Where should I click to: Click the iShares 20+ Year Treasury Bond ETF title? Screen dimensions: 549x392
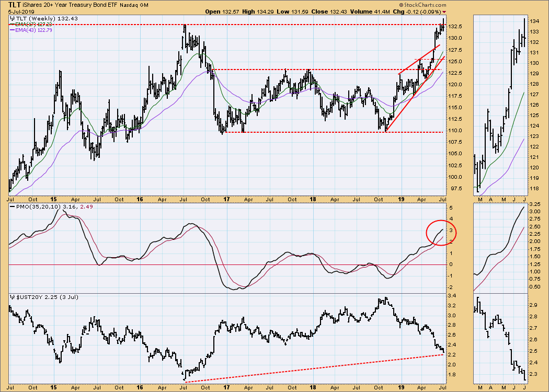pyautogui.click(x=70, y=5)
